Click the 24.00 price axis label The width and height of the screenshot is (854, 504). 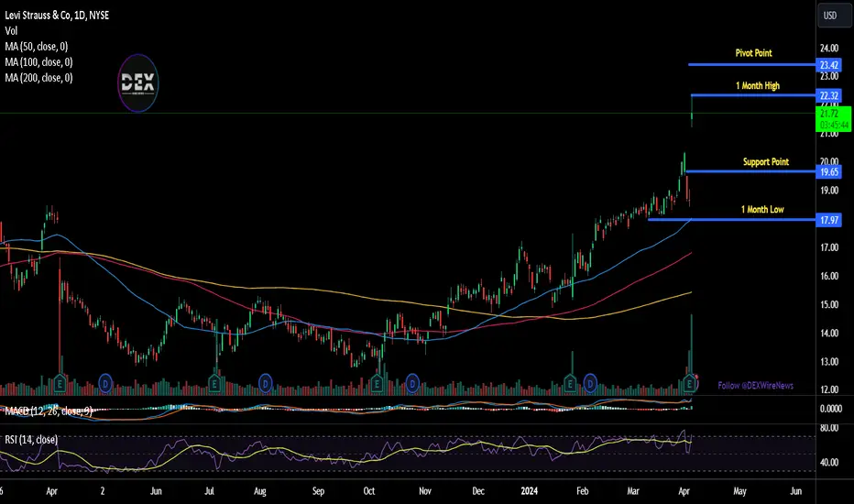pos(829,48)
